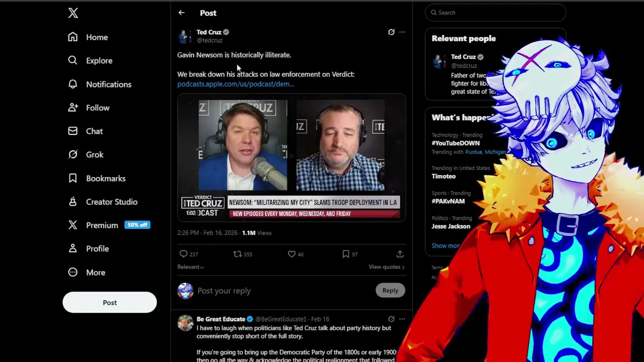Open the Chat envelope icon

tap(73, 131)
